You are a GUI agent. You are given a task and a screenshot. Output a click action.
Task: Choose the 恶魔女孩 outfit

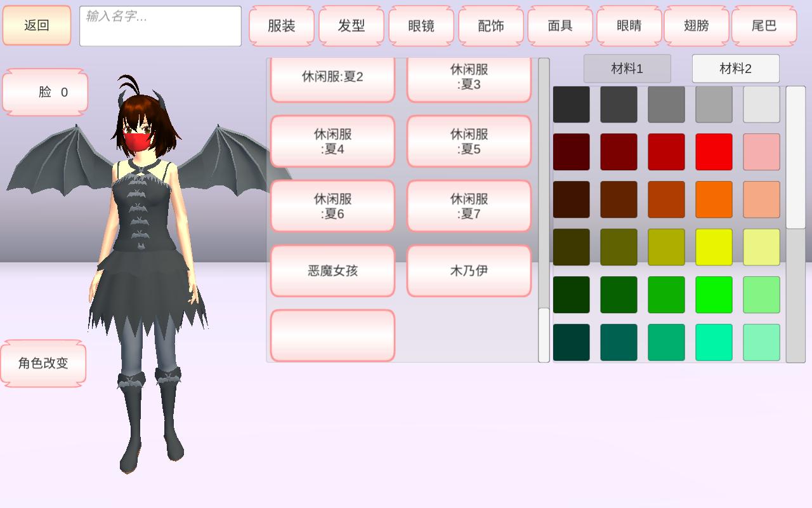pyautogui.click(x=332, y=271)
